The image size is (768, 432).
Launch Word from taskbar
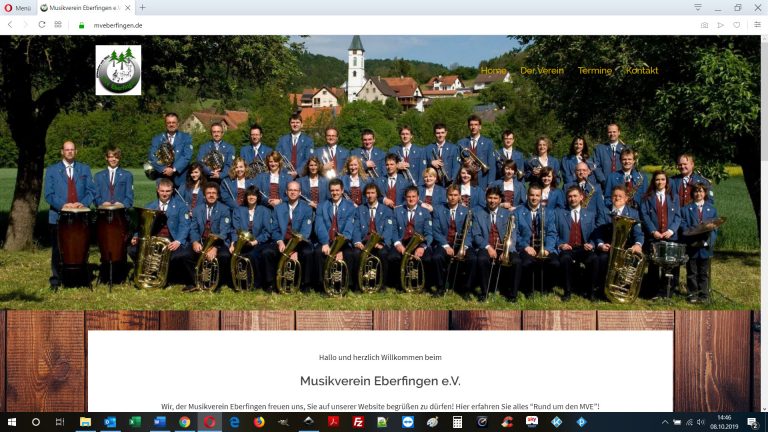pos(160,422)
